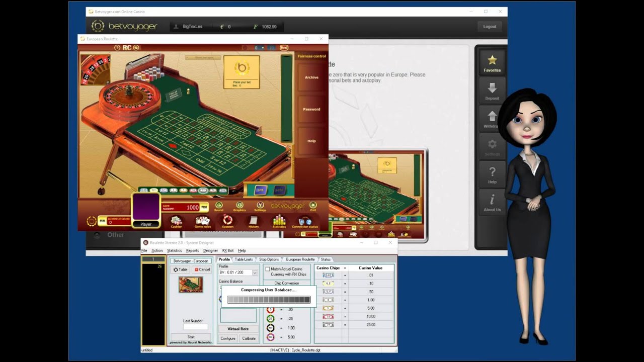Click the Cancel button in System Designer
This screenshot has height=362, width=644.
pyautogui.click(x=202, y=269)
